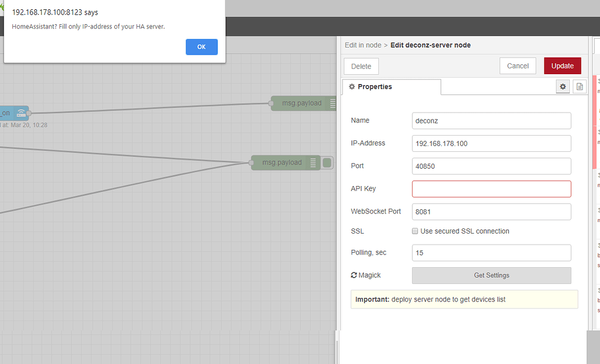Open the node description document icon

pyautogui.click(x=579, y=86)
